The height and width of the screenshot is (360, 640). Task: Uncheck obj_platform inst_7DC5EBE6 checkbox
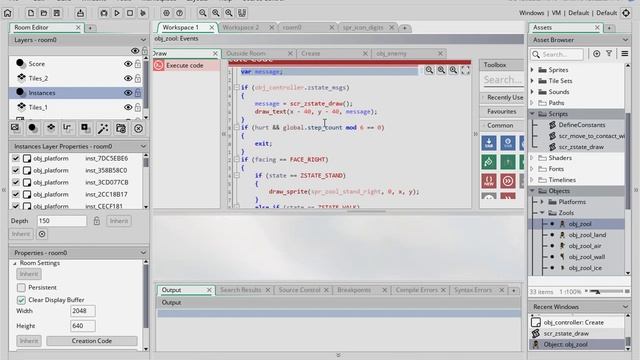(x=16, y=158)
